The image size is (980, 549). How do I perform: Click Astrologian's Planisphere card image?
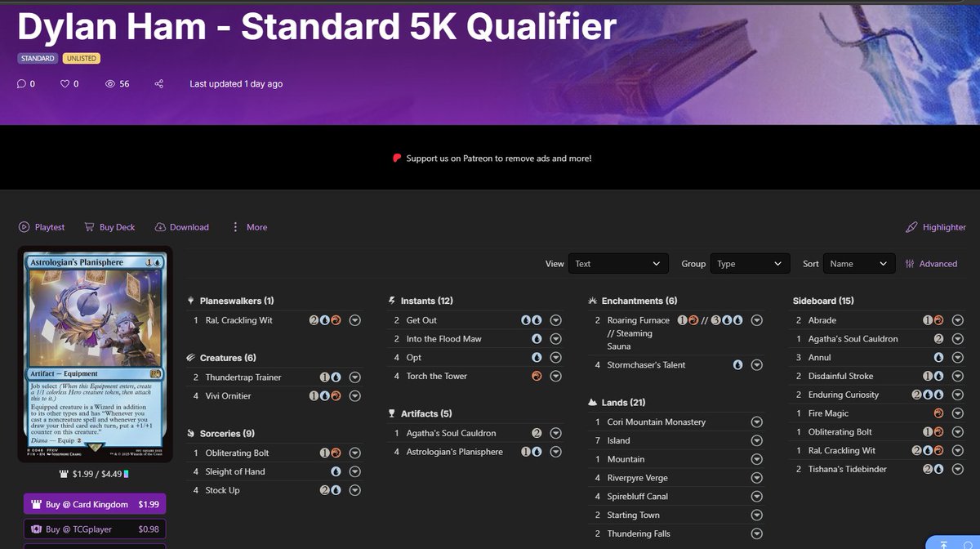(96, 354)
